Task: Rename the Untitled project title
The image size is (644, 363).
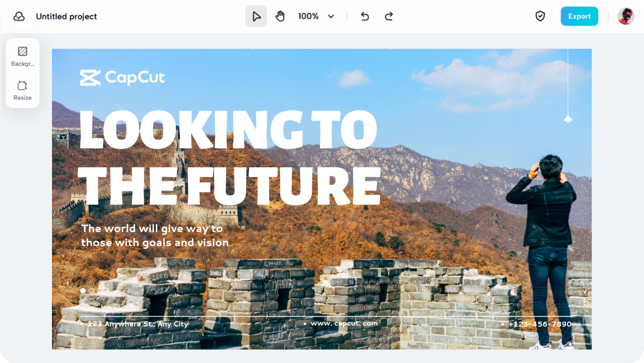Action: 66,16
